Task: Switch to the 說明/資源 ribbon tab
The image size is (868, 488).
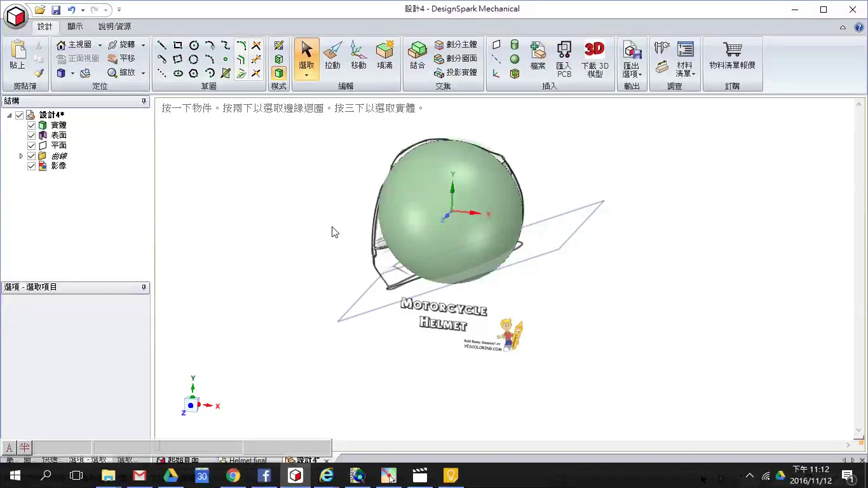Action: tap(114, 27)
